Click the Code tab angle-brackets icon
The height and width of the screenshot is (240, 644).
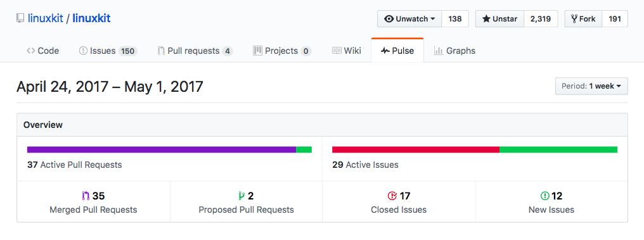(x=31, y=51)
